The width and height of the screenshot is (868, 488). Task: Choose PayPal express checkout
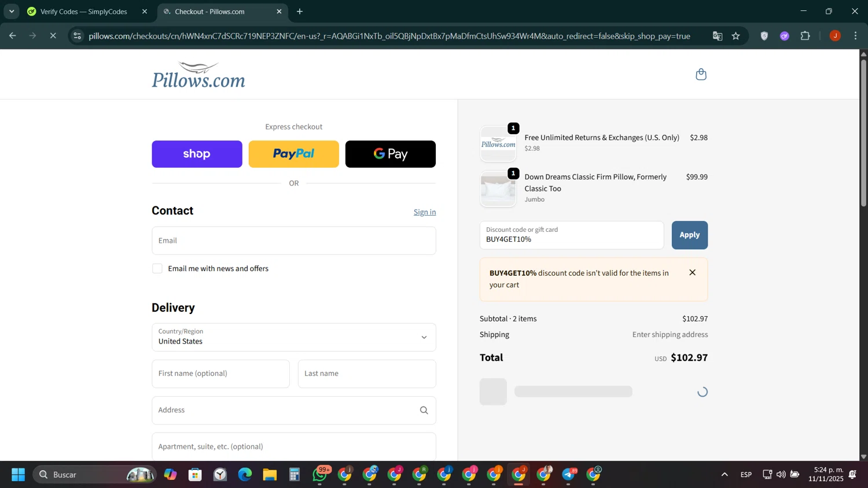(293, 154)
